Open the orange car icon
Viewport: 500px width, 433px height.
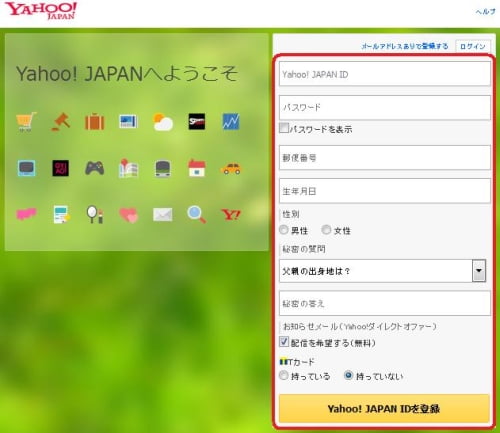pos(231,169)
